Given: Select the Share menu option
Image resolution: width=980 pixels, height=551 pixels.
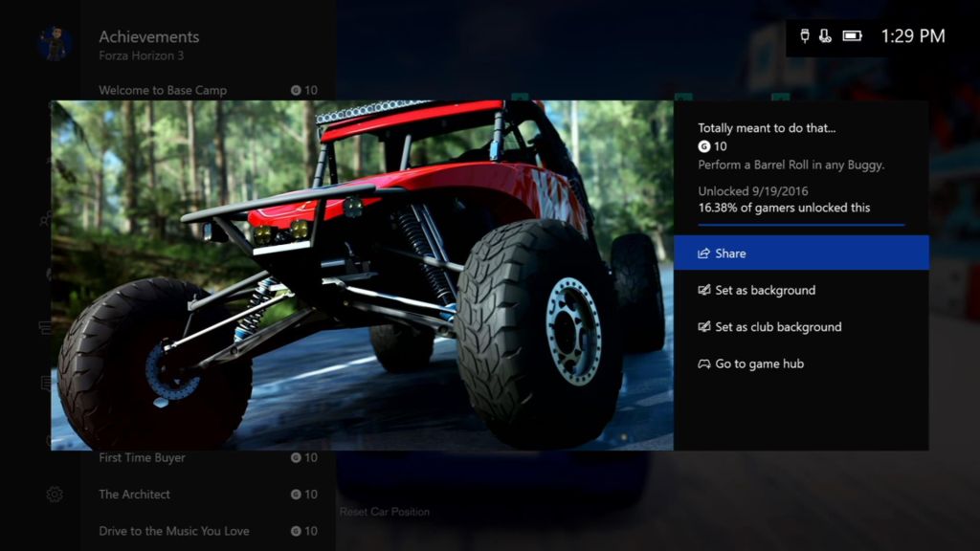Looking at the screenshot, I should [x=801, y=253].
